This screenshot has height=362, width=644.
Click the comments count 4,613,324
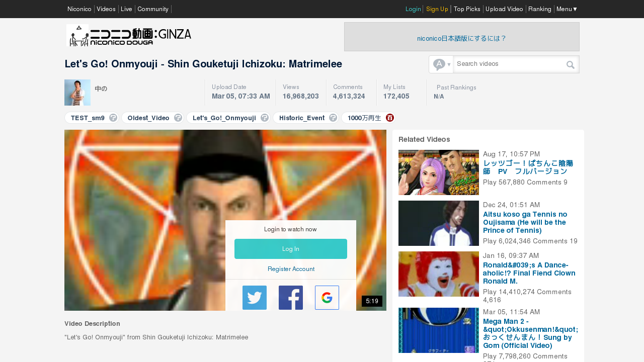pos(349,96)
